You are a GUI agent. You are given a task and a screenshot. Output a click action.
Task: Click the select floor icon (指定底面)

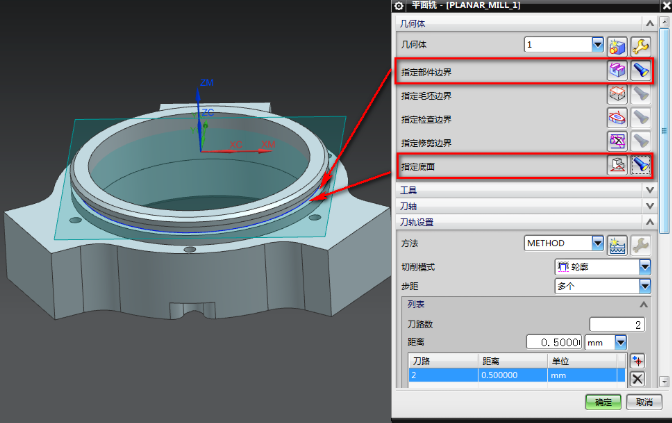click(618, 166)
